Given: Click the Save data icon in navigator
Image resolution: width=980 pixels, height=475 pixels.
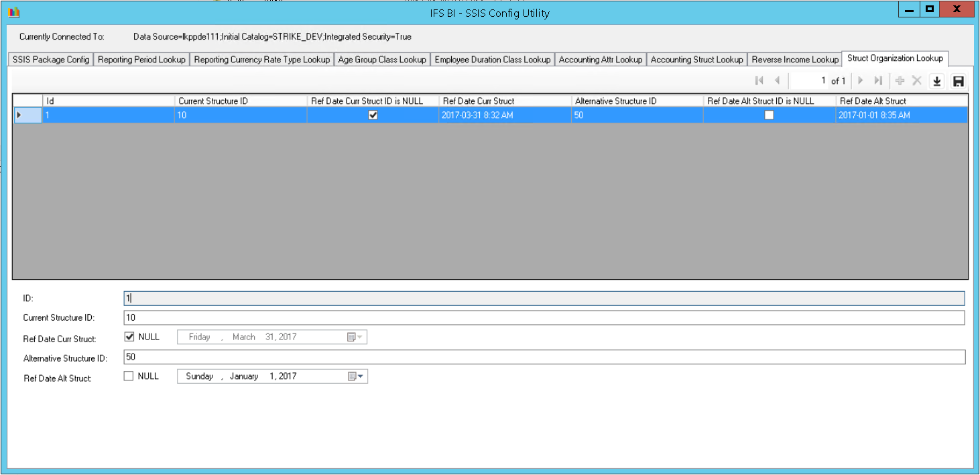Looking at the screenshot, I should click(959, 81).
